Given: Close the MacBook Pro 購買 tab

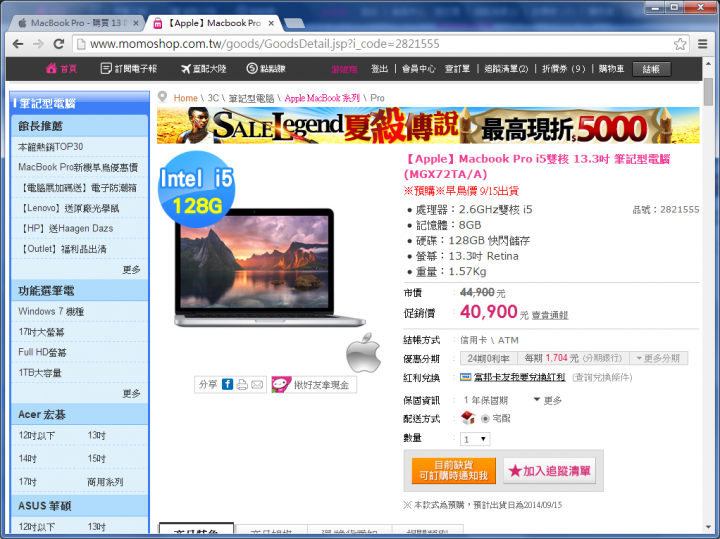Looking at the screenshot, I should 136,23.
